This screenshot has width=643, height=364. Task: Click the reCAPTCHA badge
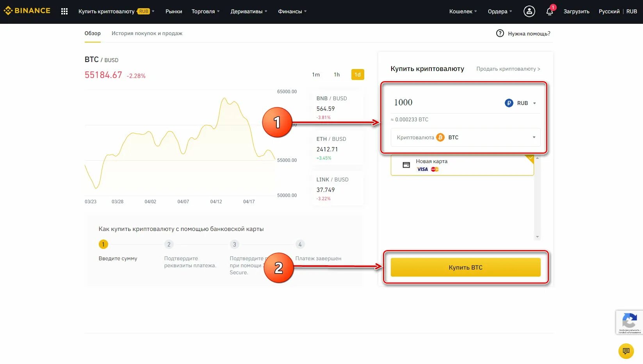pyautogui.click(x=629, y=322)
